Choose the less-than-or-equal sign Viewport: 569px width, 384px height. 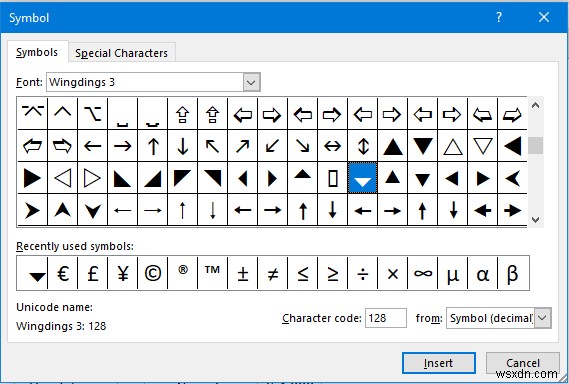point(302,273)
